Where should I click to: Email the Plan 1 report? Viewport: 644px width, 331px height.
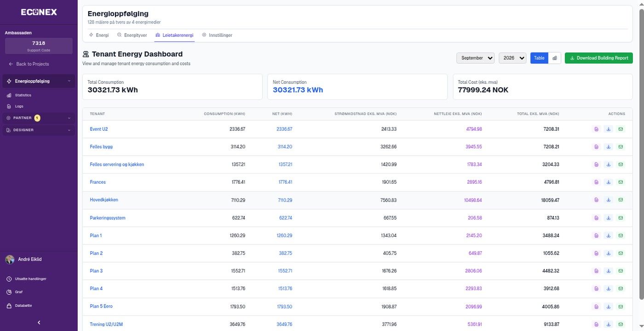click(x=621, y=236)
